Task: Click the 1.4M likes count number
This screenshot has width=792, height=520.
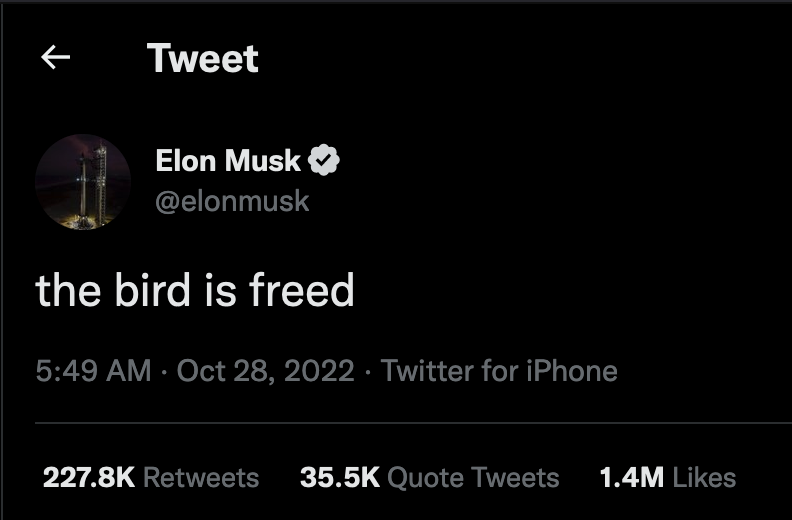Action: tap(631, 477)
